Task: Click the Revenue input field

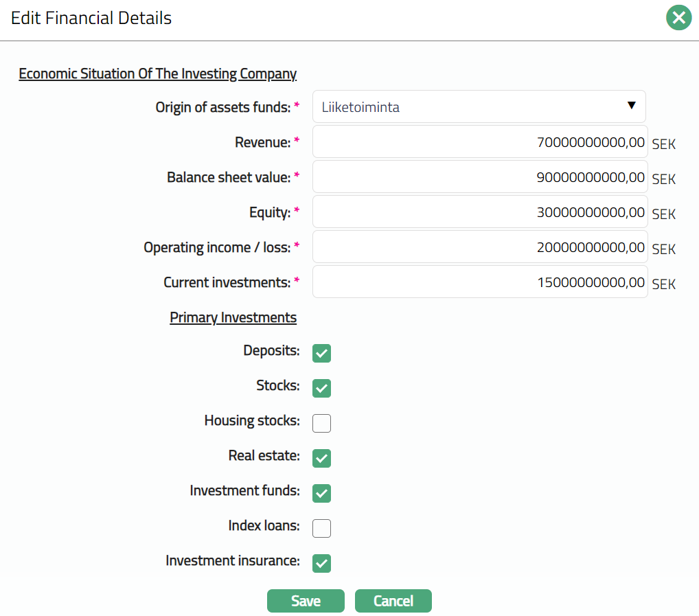Action: pyautogui.click(x=479, y=142)
